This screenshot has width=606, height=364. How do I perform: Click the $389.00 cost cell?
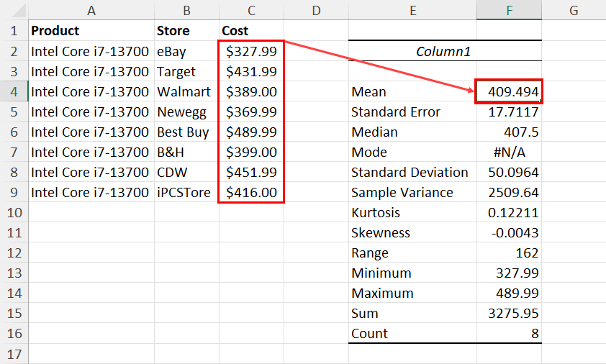click(x=252, y=91)
